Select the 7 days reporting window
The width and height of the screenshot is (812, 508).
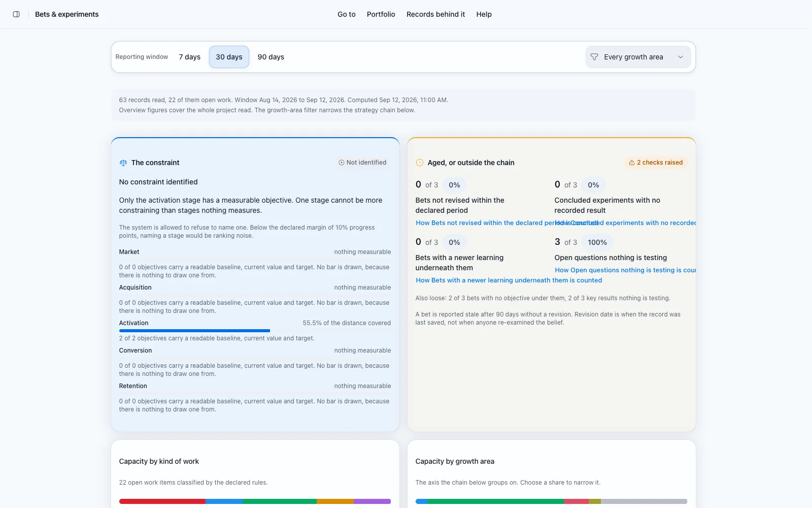tap(190, 57)
